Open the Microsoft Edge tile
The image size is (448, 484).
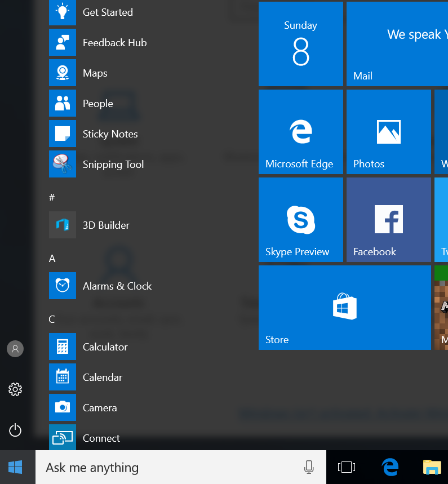(x=301, y=132)
